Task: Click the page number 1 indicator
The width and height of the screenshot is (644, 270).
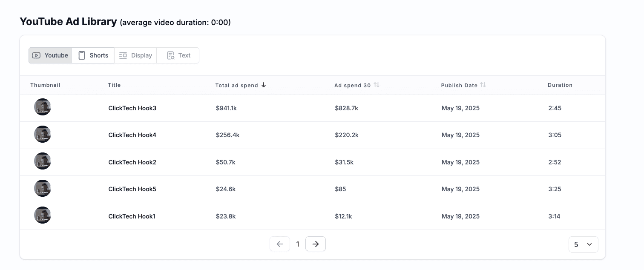Action: (x=298, y=244)
